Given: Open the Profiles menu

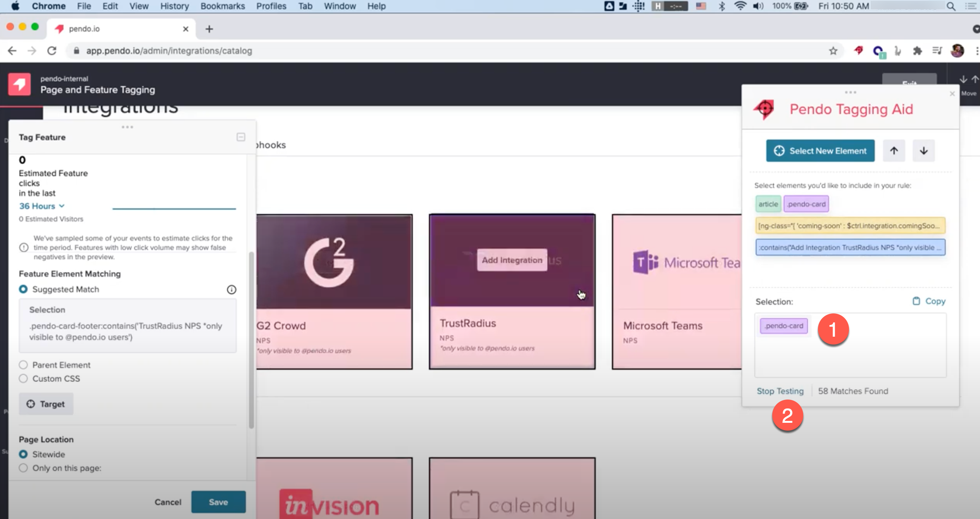Looking at the screenshot, I should 271,6.
